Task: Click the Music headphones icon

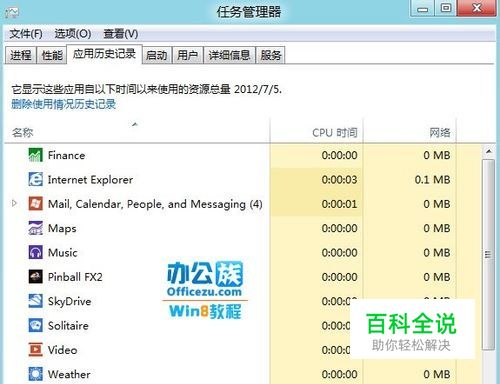Action: tap(35, 252)
